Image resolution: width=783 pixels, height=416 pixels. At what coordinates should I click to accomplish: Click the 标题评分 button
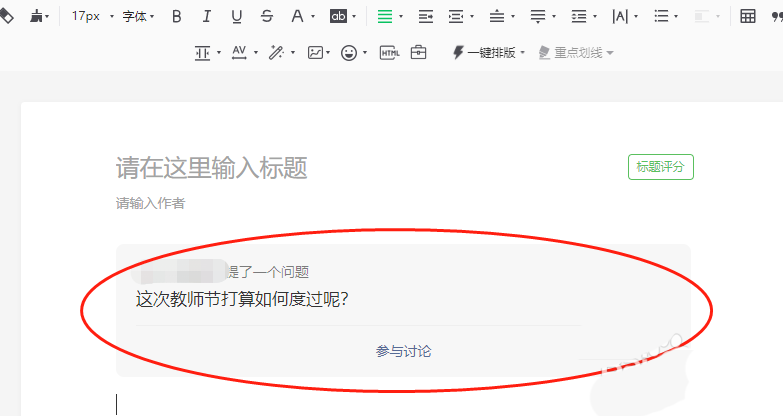pyautogui.click(x=660, y=167)
